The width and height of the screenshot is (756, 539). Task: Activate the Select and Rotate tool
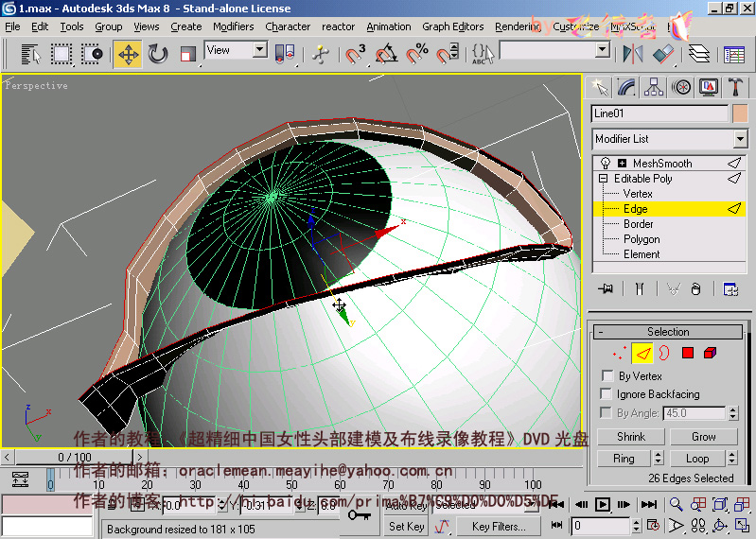(158, 54)
